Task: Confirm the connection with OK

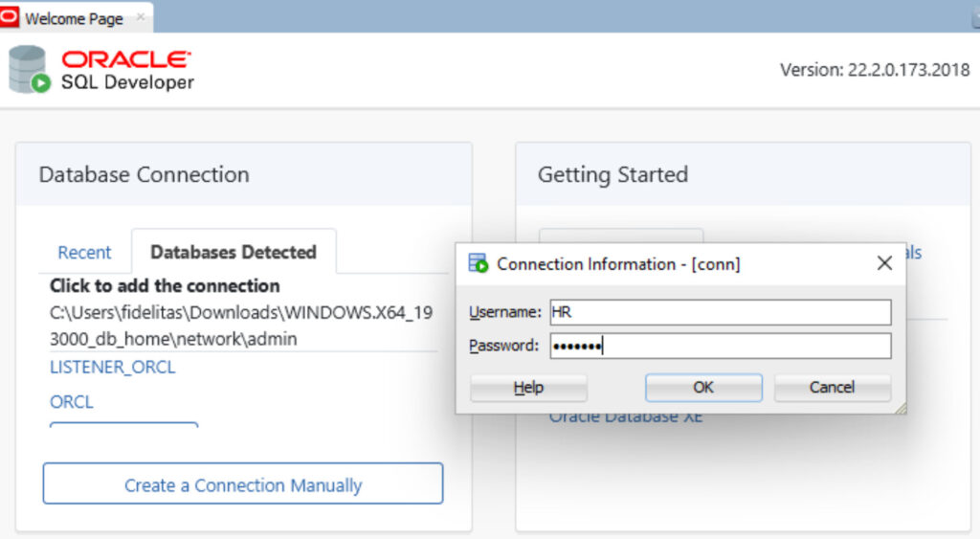Action: (x=703, y=388)
